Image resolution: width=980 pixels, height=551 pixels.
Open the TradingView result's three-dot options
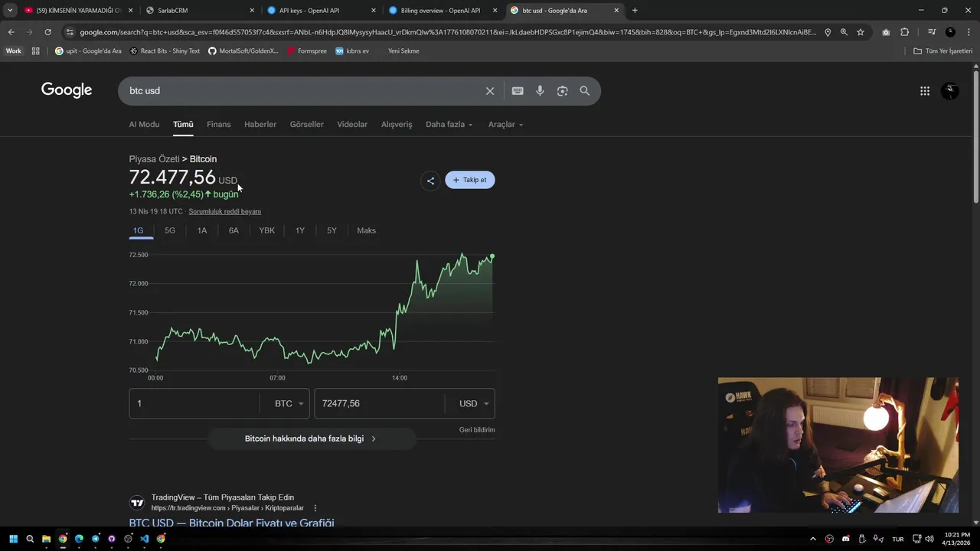click(x=315, y=508)
